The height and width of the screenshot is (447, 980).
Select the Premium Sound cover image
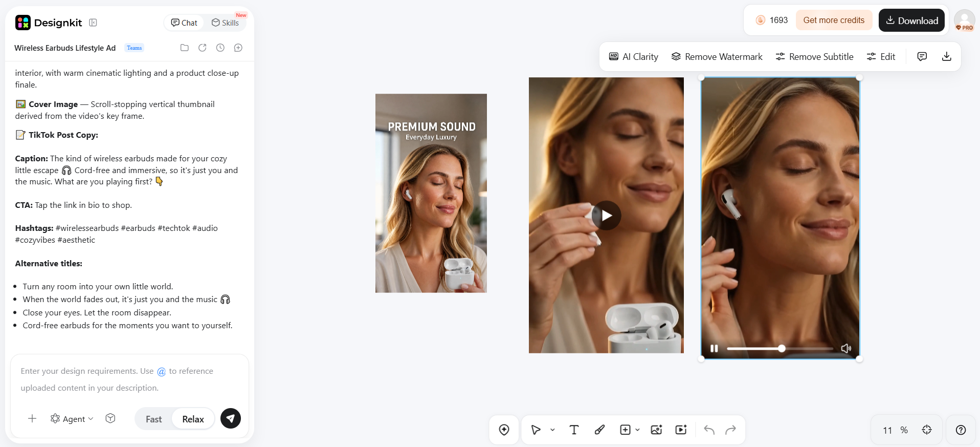431,193
